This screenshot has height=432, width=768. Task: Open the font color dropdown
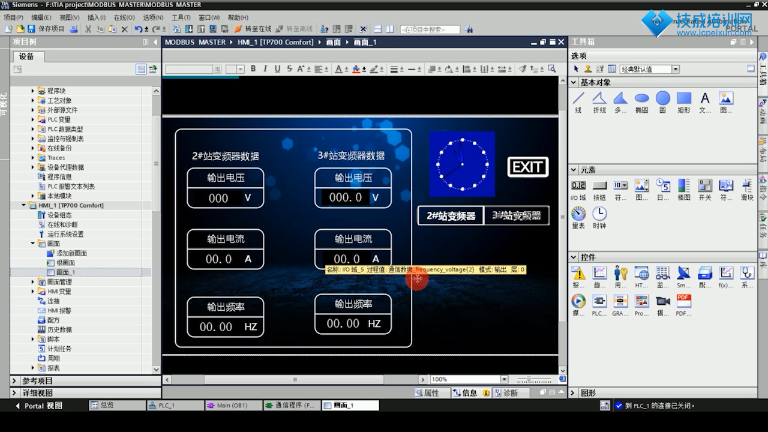pos(346,70)
